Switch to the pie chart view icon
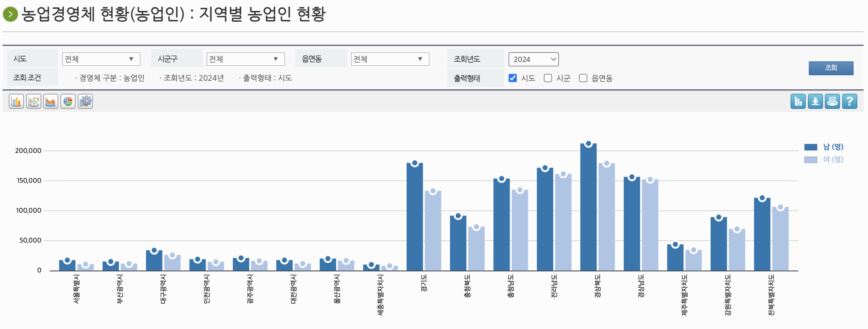 pyautogui.click(x=68, y=101)
